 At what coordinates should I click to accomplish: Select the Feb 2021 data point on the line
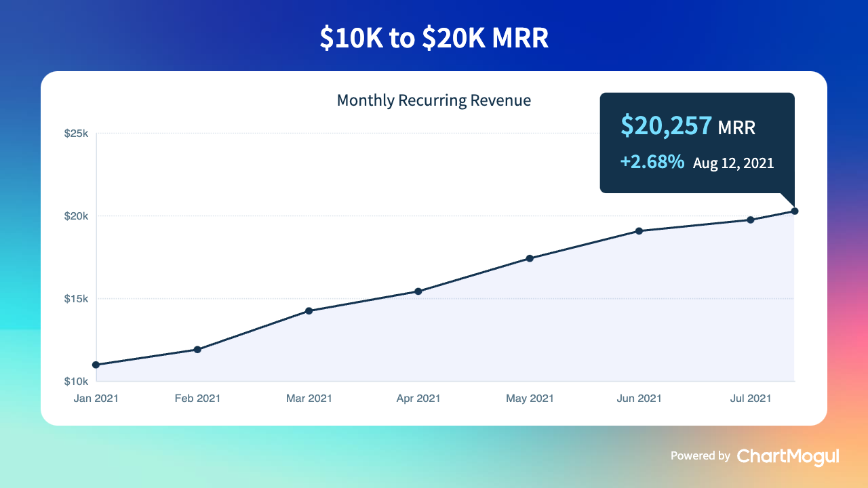pos(197,350)
